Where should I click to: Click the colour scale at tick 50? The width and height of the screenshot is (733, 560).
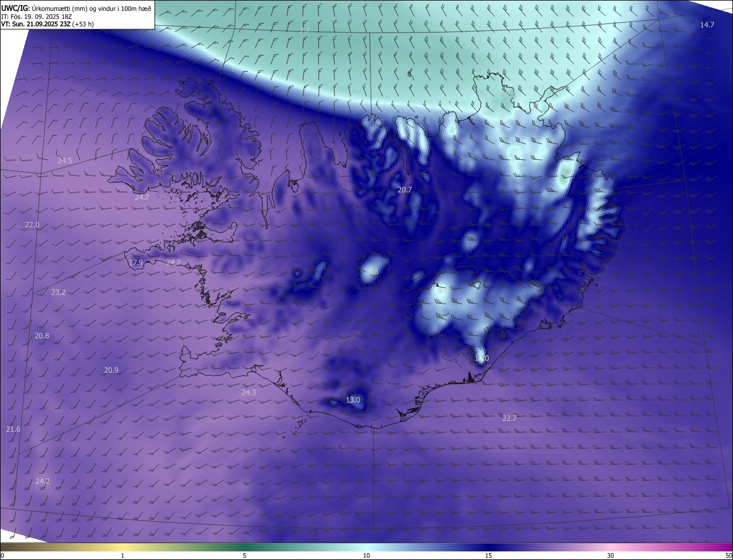pyautogui.click(x=728, y=555)
